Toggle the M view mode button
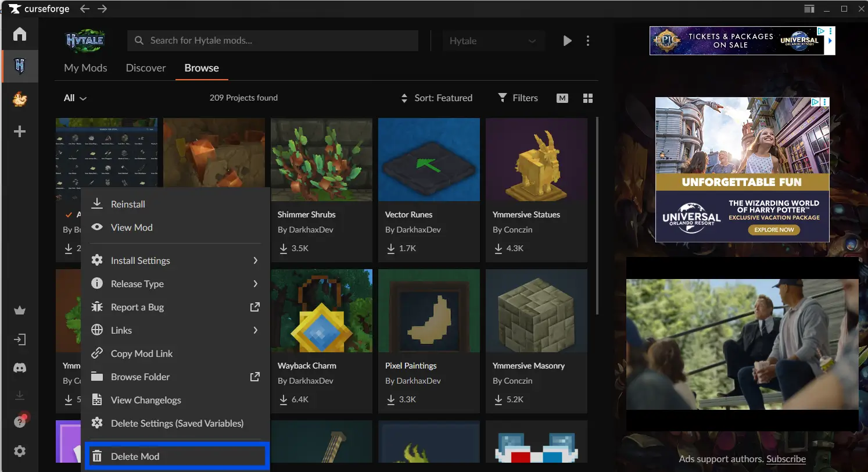This screenshot has width=868, height=472. click(562, 98)
